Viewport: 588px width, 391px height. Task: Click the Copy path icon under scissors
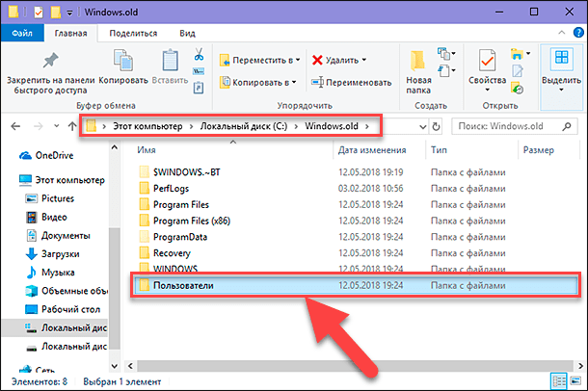pyautogui.click(x=199, y=71)
